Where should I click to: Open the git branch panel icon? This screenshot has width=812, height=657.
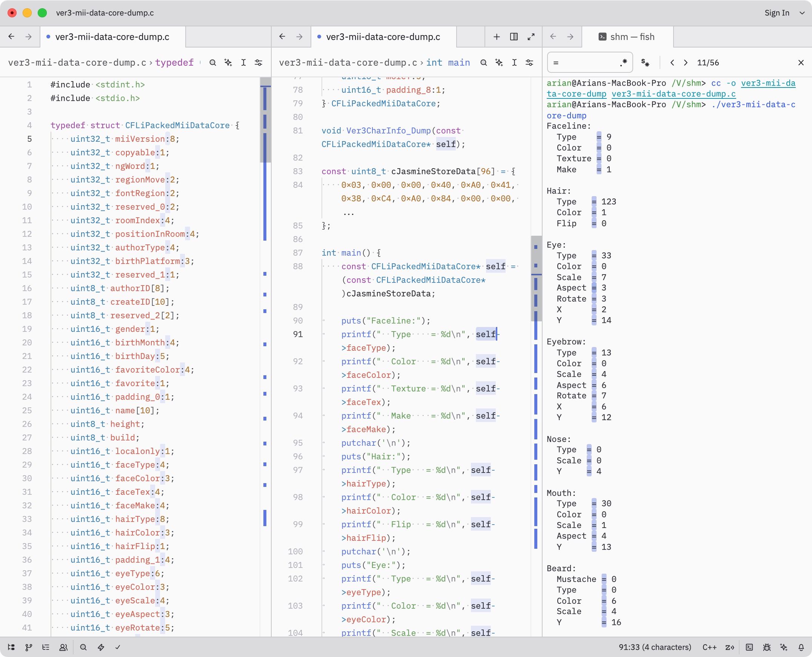pyautogui.click(x=28, y=647)
